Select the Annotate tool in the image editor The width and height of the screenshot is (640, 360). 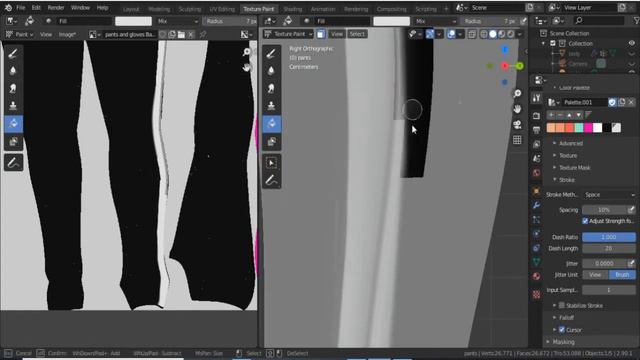13,163
